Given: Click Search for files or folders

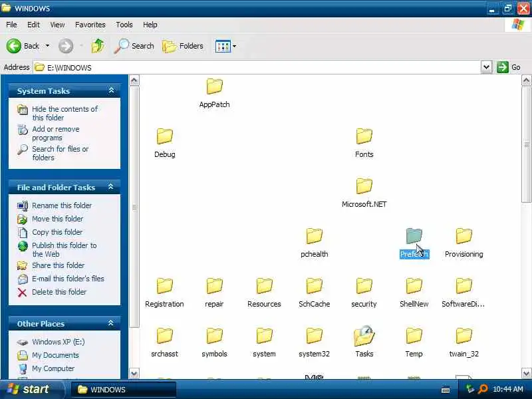Looking at the screenshot, I should [x=61, y=153].
